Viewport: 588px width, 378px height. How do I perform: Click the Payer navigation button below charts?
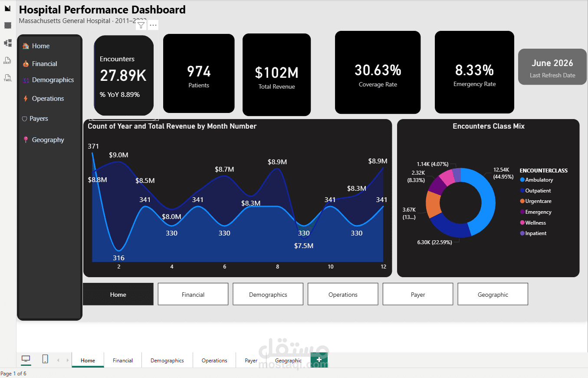418,294
